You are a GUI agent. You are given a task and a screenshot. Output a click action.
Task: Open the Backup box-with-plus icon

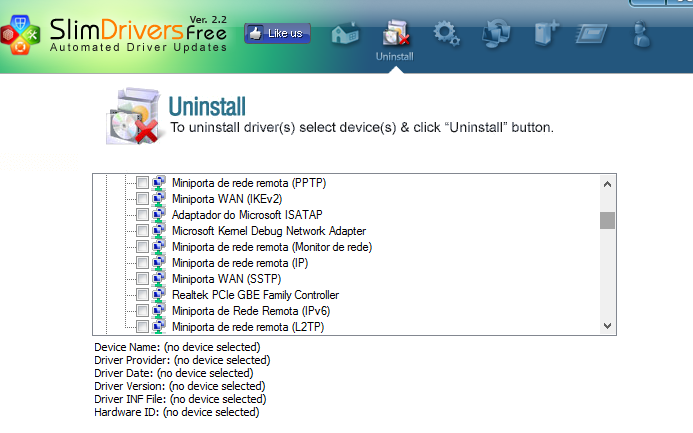coord(546,33)
